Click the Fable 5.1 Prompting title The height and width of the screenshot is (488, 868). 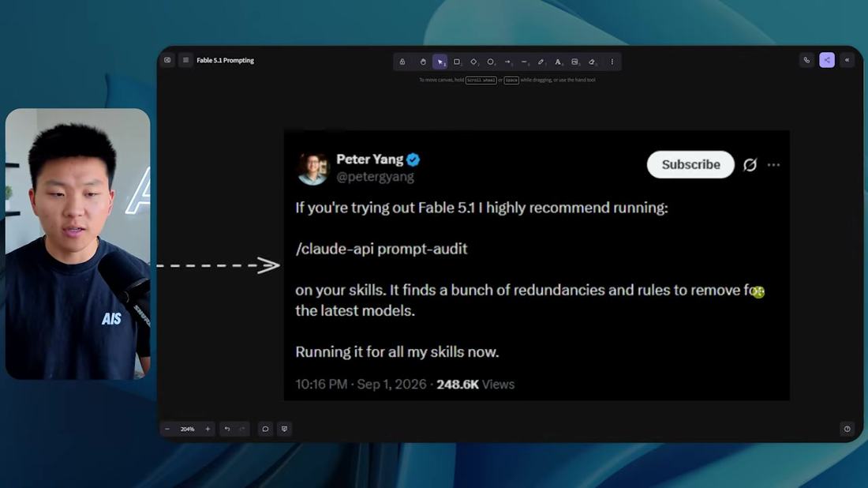pyautogui.click(x=226, y=60)
